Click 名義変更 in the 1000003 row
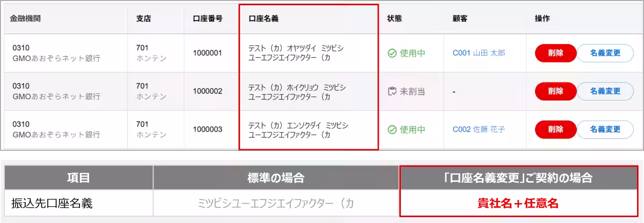Image resolution: width=644 pixels, height=223 pixels. (x=605, y=129)
